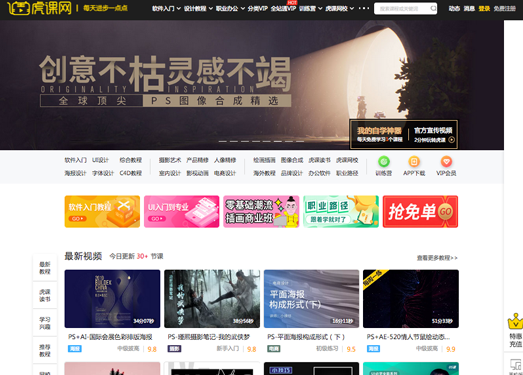Image resolution: width=523 pixels, height=375 pixels.
Task: Open the 全站通VIP nav item
Action: point(283,8)
